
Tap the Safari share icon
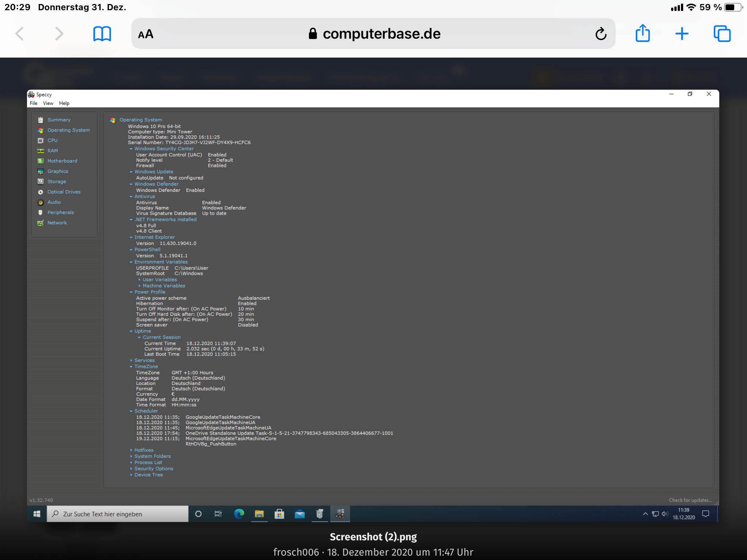[x=642, y=34]
